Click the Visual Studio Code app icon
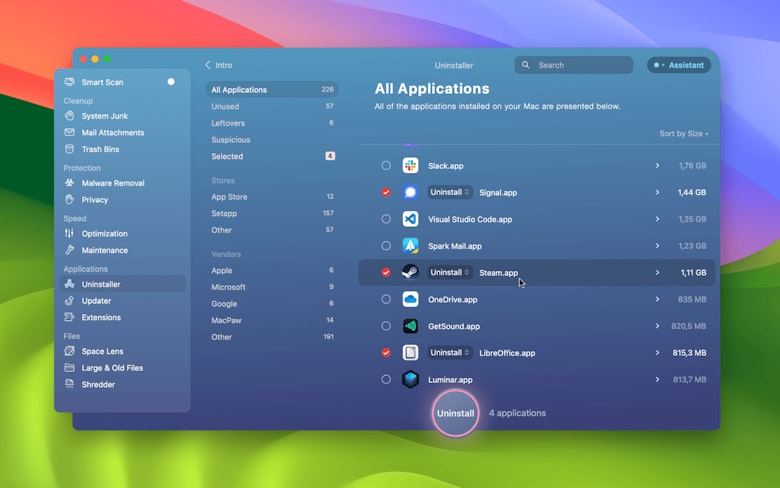This screenshot has width=780, height=488. (410, 219)
